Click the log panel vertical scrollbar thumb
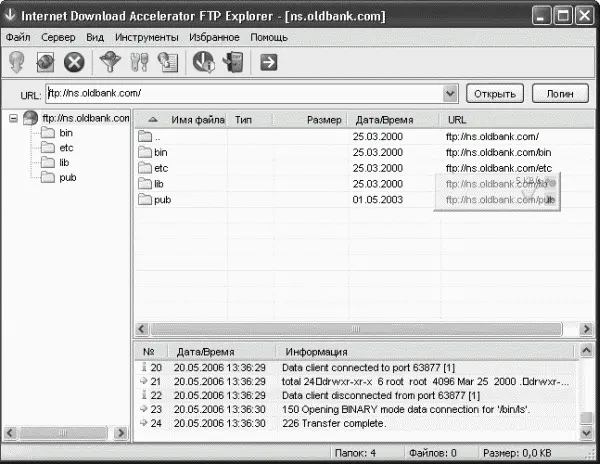The image size is (600, 464). pyautogui.click(x=586, y=418)
